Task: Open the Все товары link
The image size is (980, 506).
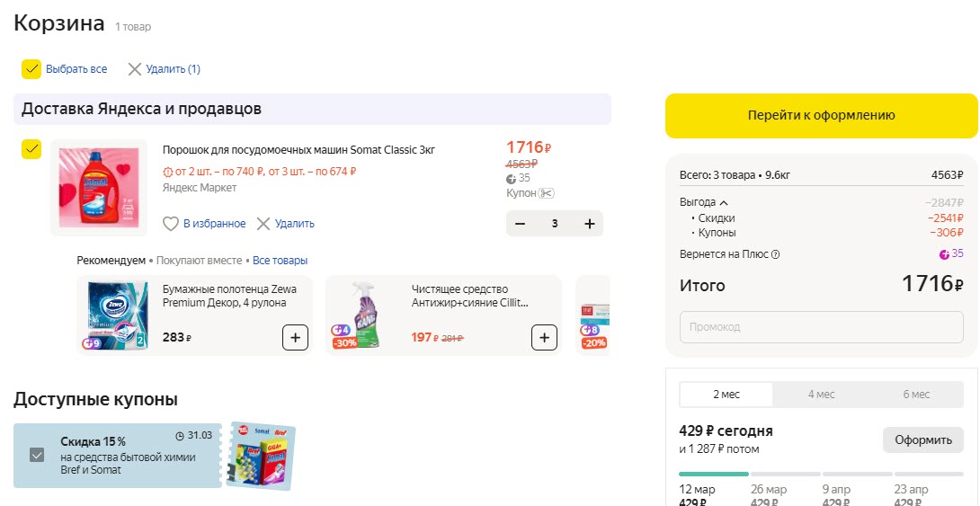Action: pyautogui.click(x=280, y=261)
